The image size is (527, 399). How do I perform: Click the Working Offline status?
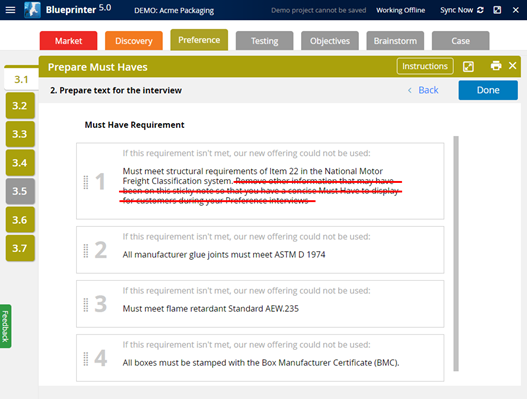[401, 10]
